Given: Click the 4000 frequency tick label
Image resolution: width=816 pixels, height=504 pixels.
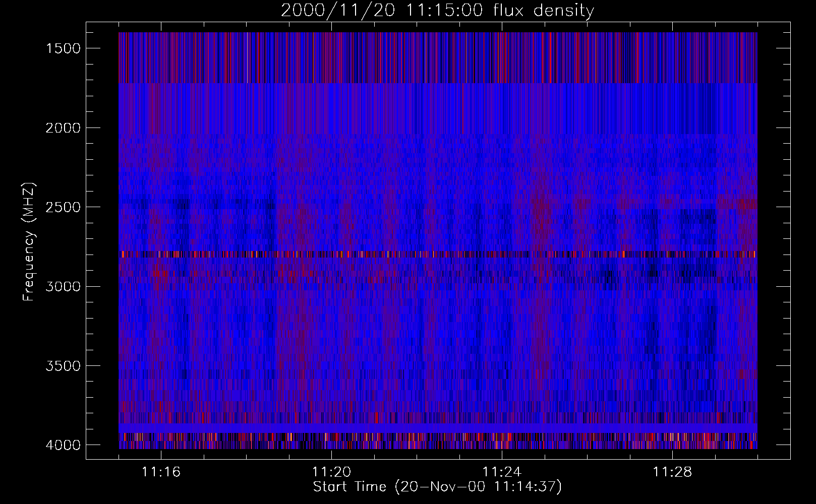Looking at the screenshot, I should point(63,445).
